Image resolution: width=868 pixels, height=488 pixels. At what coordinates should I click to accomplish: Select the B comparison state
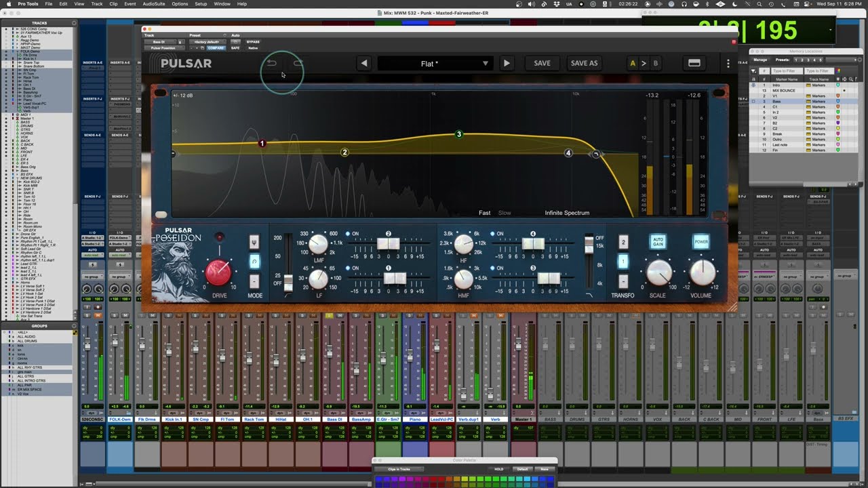coord(655,64)
